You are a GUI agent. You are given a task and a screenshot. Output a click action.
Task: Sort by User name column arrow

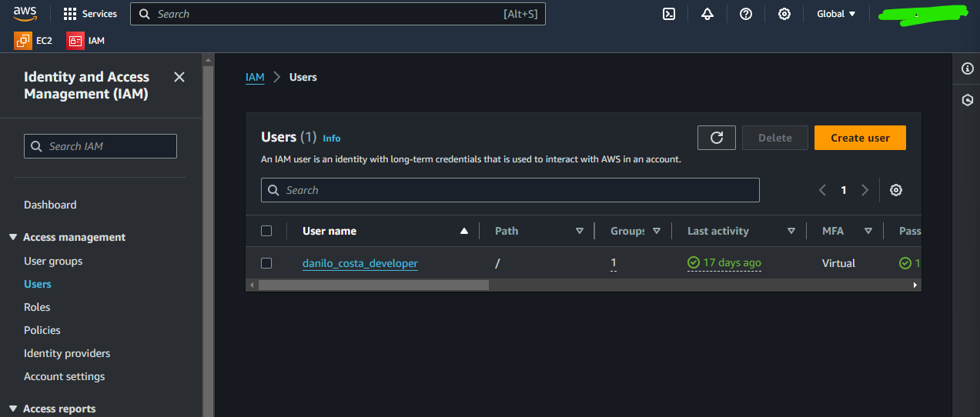click(463, 231)
